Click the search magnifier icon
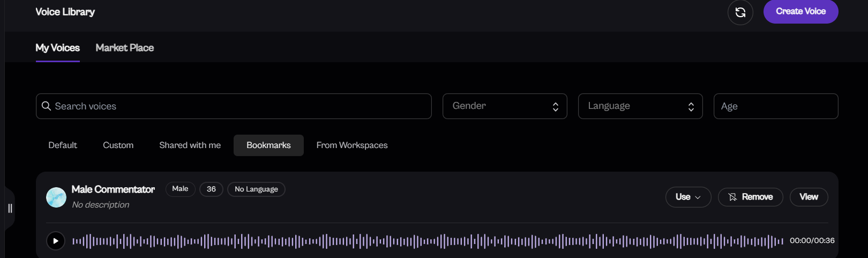This screenshot has height=258, width=868. (x=47, y=106)
